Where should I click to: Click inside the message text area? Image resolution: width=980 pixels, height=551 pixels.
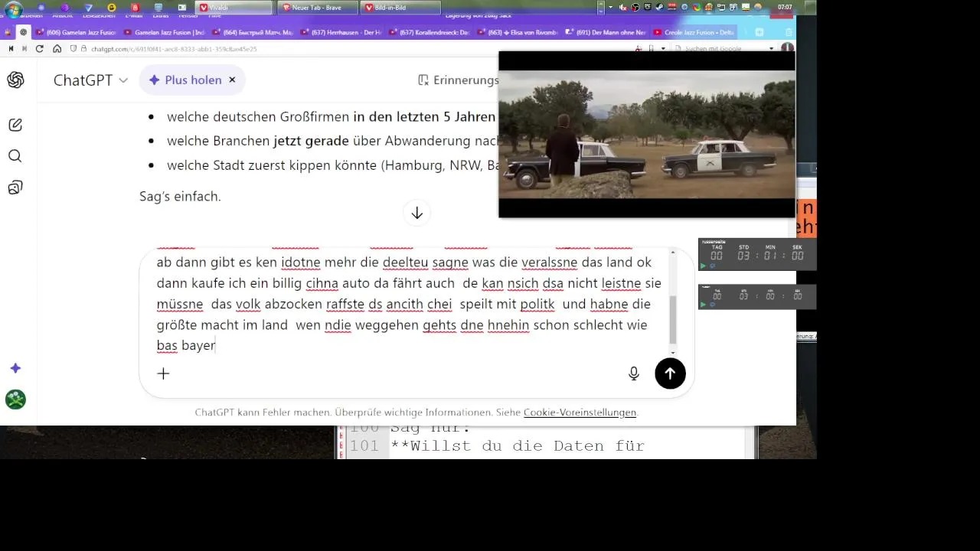pyautogui.click(x=410, y=304)
